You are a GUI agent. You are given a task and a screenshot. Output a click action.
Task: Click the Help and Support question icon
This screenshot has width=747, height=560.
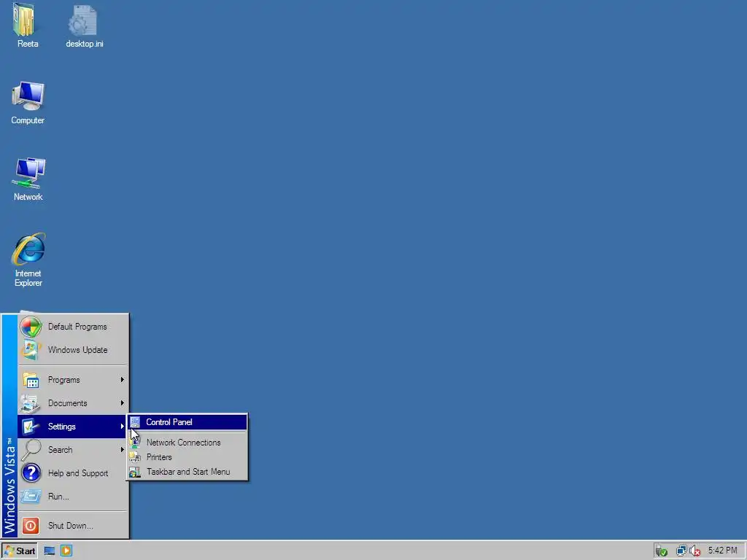(31, 473)
